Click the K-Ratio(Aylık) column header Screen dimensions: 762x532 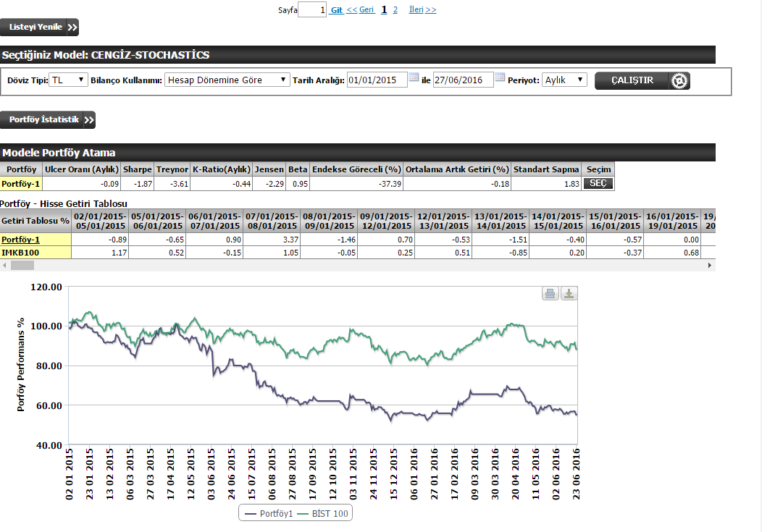point(222,169)
